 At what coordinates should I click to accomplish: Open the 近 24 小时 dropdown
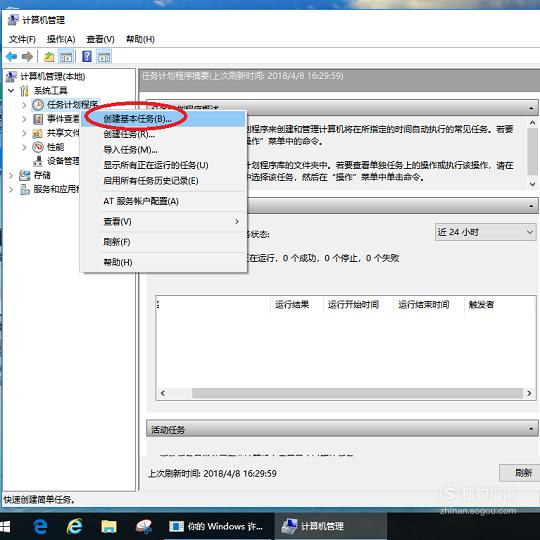pos(485,232)
